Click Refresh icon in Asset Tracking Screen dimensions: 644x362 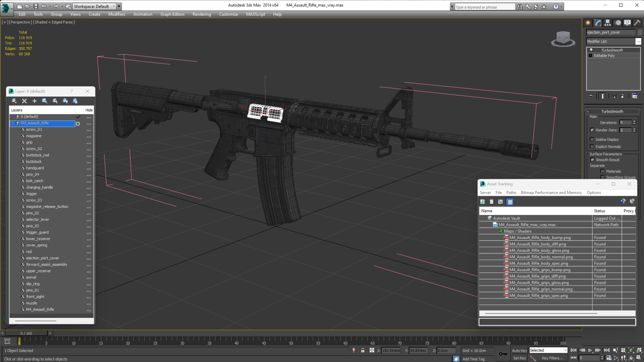[483, 202]
